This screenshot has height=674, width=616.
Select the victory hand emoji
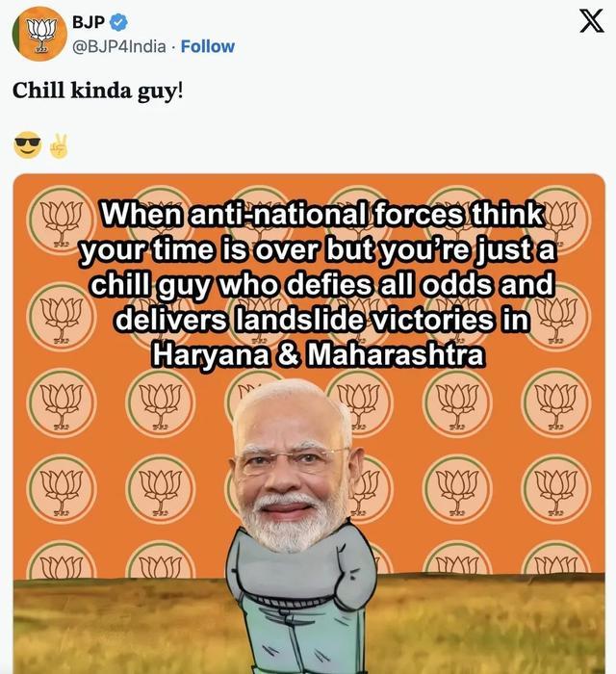tap(59, 145)
